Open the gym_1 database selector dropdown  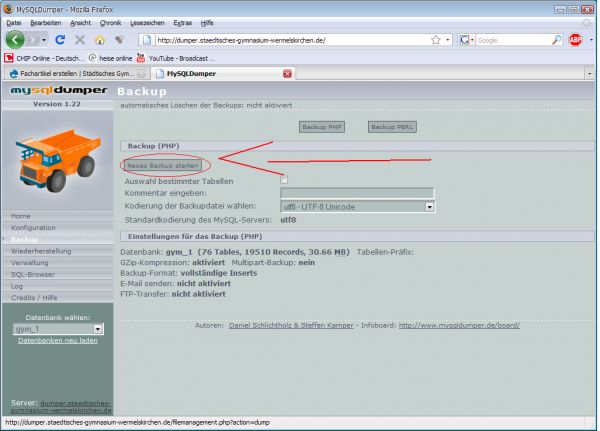[58, 329]
